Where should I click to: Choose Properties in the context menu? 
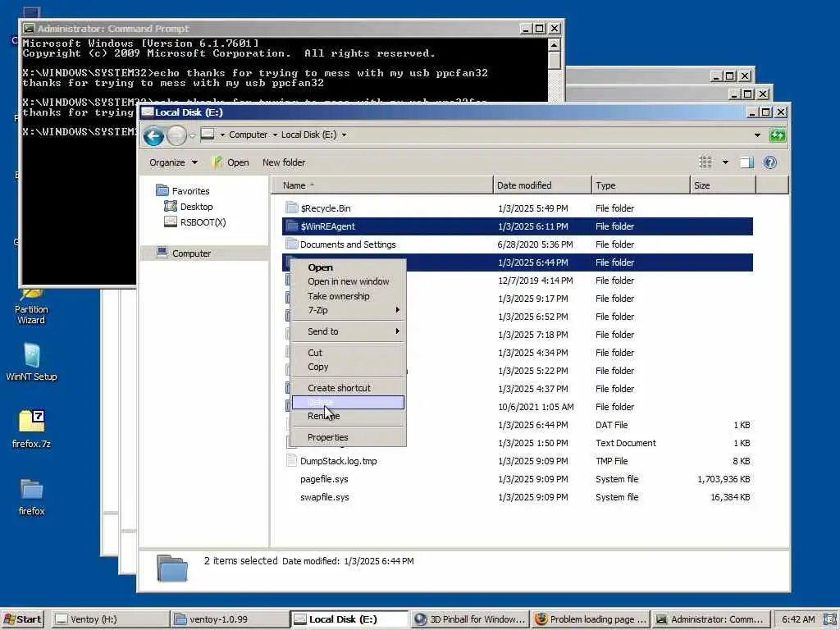348,437
